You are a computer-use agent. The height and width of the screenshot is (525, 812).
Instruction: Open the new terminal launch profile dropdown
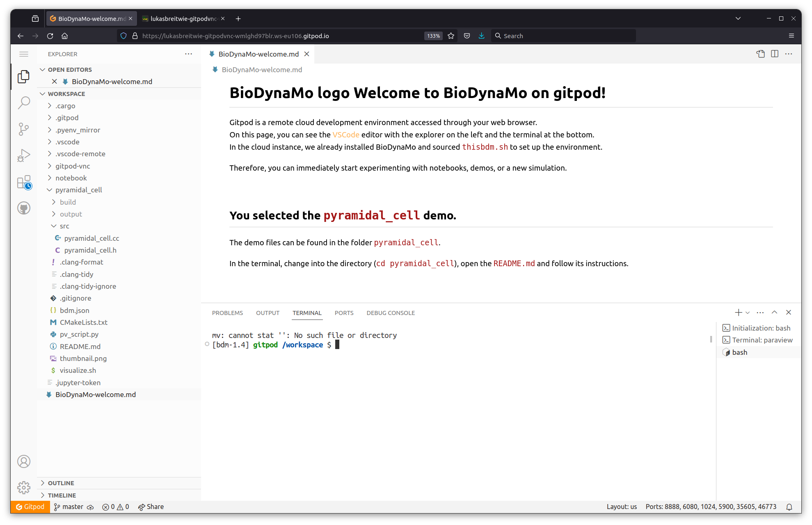[748, 313]
